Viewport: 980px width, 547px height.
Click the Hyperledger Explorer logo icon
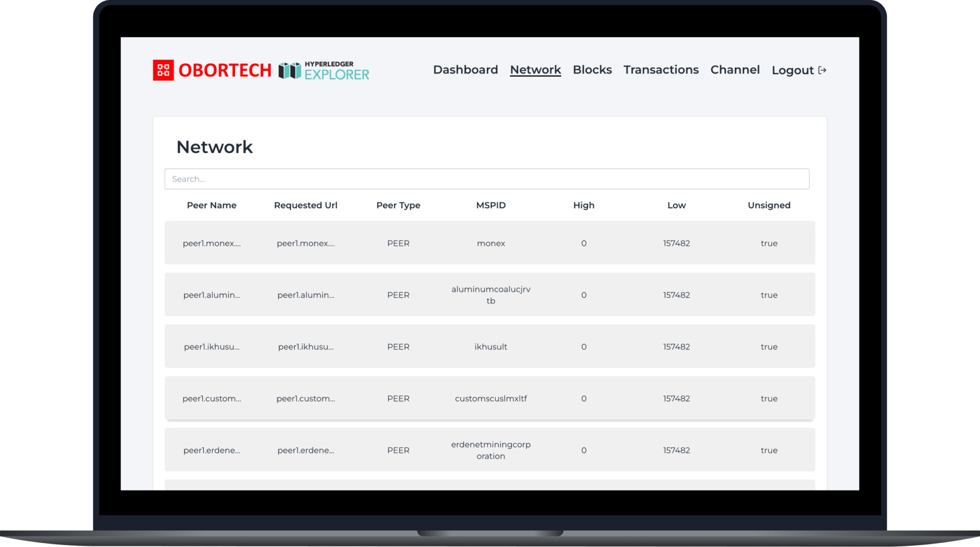(x=290, y=71)
